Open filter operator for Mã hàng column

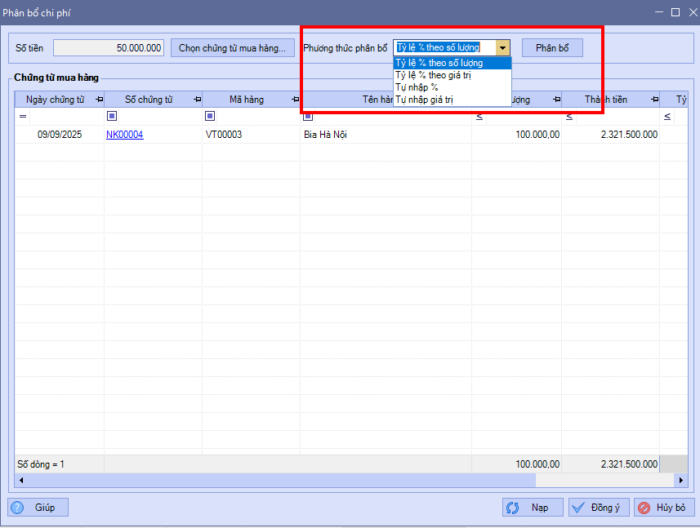pyautogui.click(x=210, y=117)
